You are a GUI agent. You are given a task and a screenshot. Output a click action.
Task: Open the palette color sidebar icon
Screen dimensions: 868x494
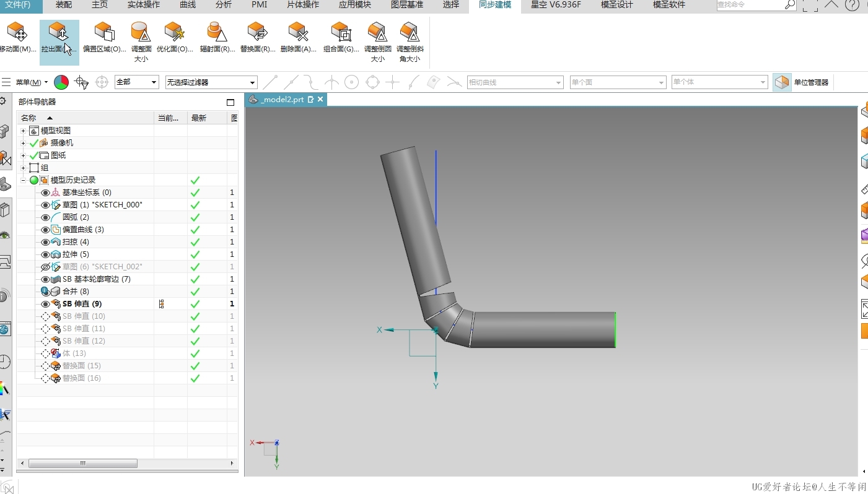tap(5, 388)
